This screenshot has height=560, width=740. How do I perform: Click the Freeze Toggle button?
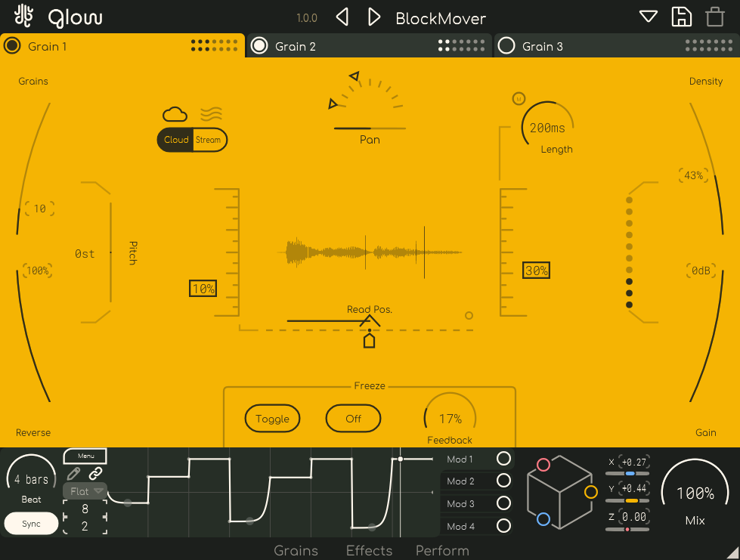pos(272,419)
